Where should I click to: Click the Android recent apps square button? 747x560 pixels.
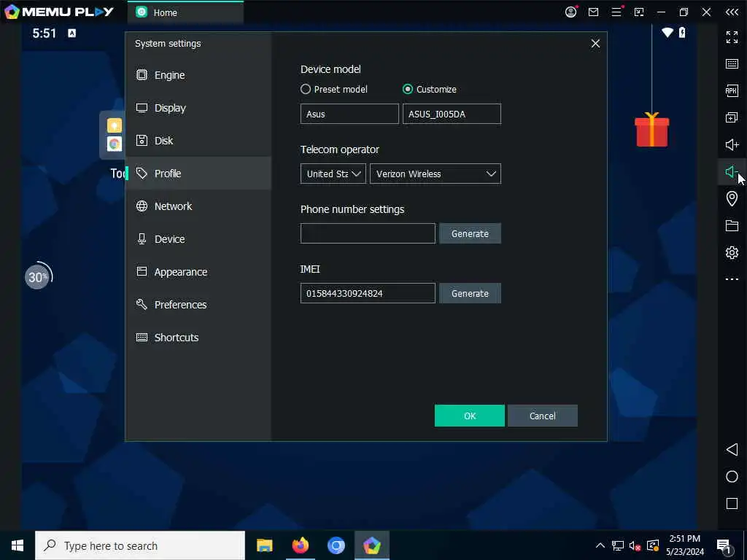click(732, 504)
